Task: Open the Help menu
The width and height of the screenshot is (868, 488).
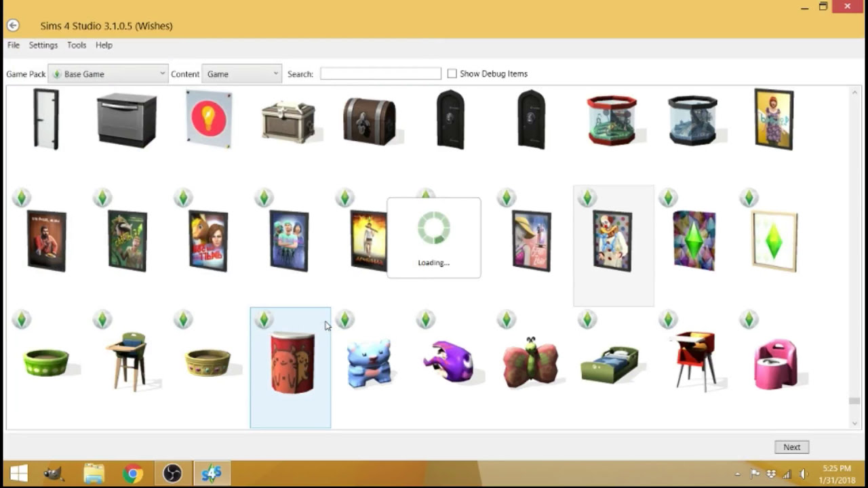Action: tap(104, 45)
